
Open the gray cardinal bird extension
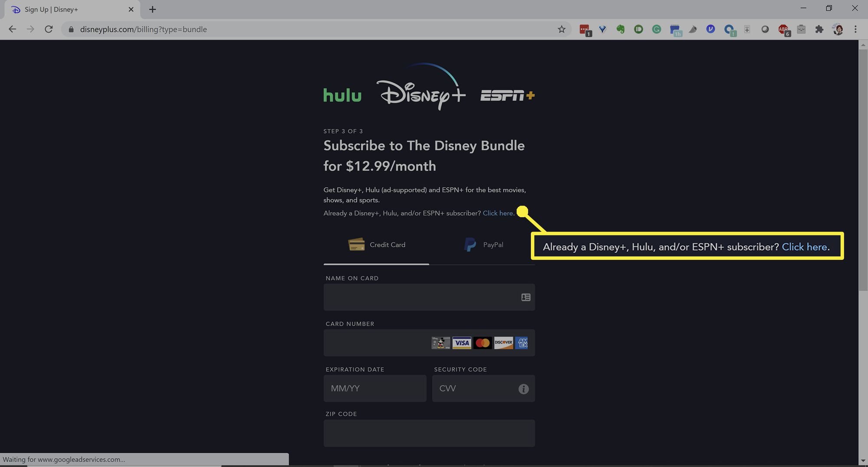pos(693,29)
